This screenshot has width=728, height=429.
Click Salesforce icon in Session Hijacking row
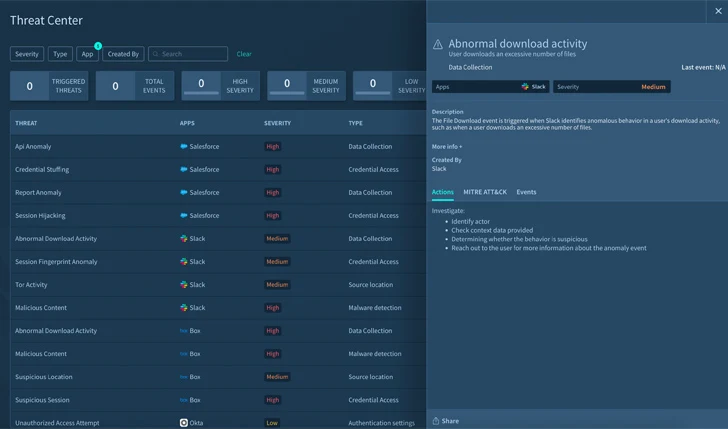pos(183,215)
